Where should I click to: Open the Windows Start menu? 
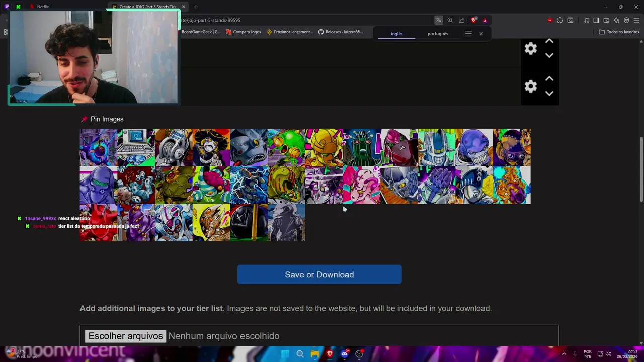click(x=285, y=354)
